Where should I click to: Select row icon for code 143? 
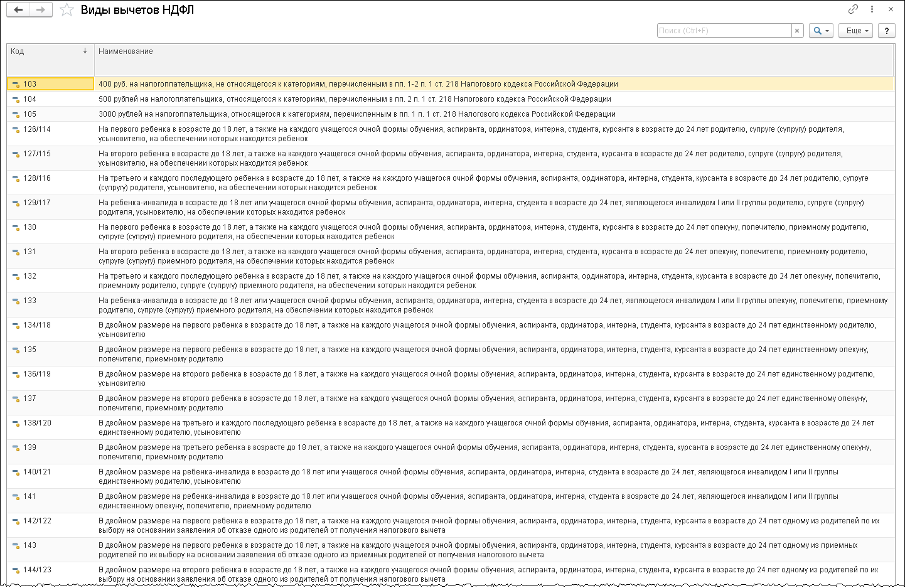pyautogui.click(x=16, y=545)
